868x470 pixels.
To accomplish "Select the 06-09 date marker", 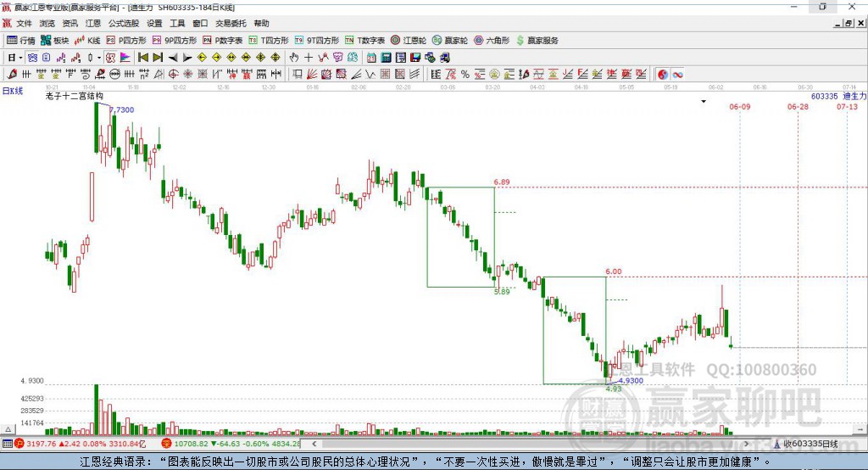I will click(739, 106).
